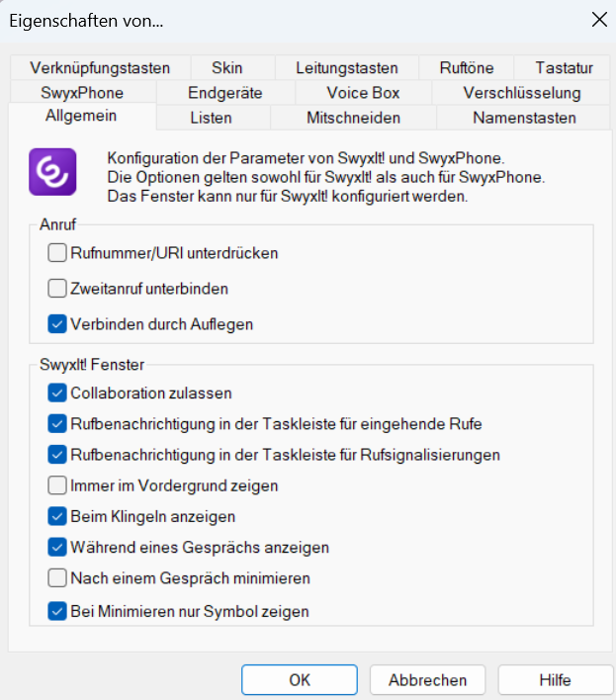Image resolution: width=616 pixels, height=700 pixels.
Task: Uncheck Rufbenachrichtigung für Rufsignalisierungen
Action: [x=57, y=455]
